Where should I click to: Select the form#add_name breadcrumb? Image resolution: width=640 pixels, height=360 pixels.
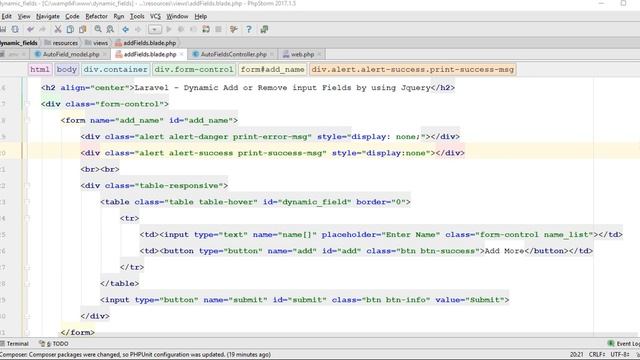[x=272, y=69]
